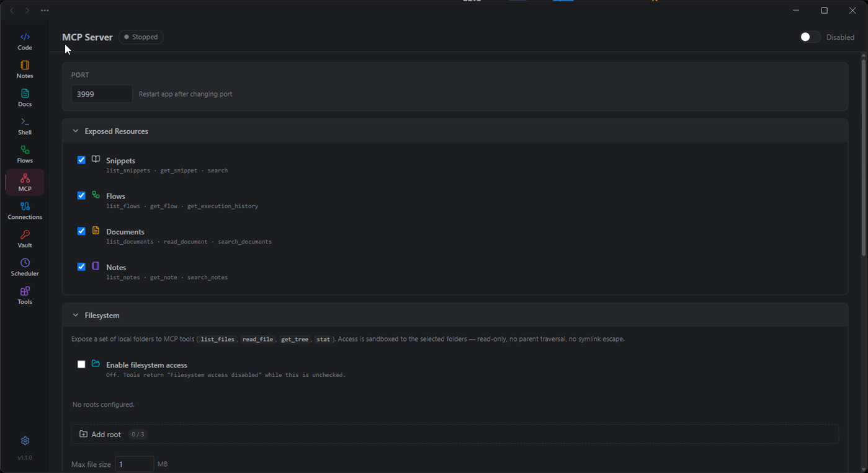The width and height of the screenshot is (868, 473).
Task: Uncheck the Flows resource checkbox
Action: click(x=81, y=195)
